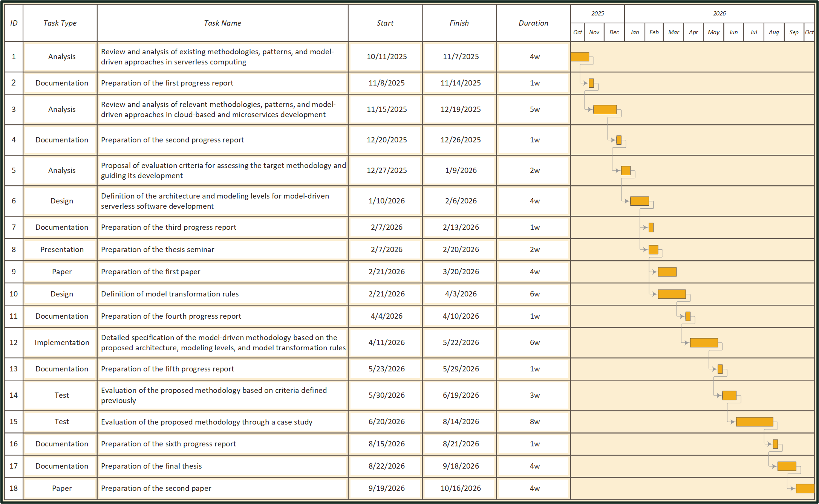Click the Task Type column header

(60, 23)
